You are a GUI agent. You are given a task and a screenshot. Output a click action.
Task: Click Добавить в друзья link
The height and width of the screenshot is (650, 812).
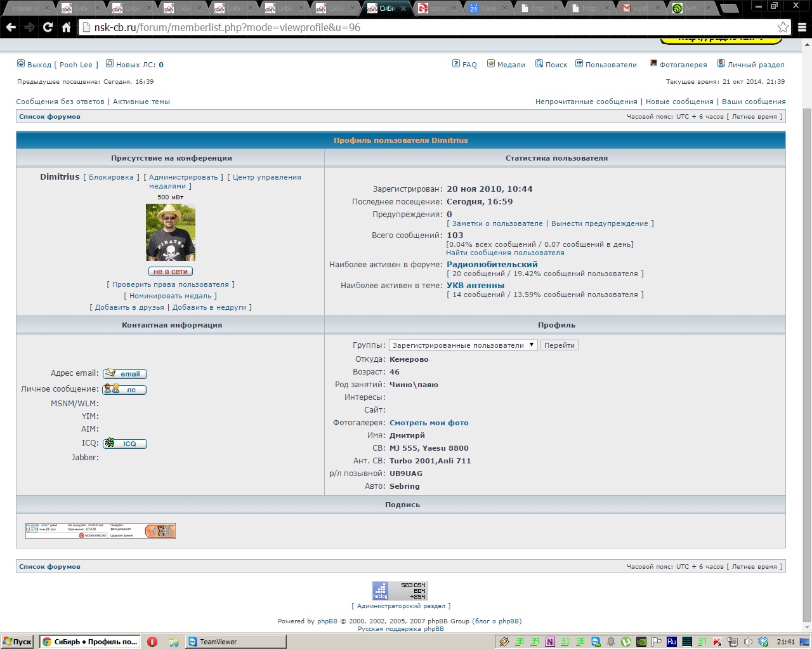click(x=129, y=307)
